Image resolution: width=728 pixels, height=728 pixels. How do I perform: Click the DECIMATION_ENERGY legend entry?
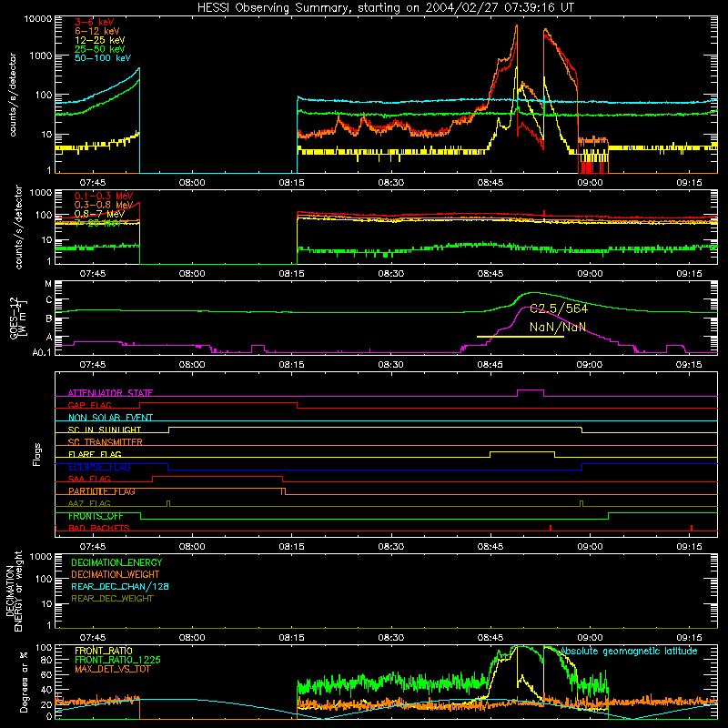tap(116, 562)
